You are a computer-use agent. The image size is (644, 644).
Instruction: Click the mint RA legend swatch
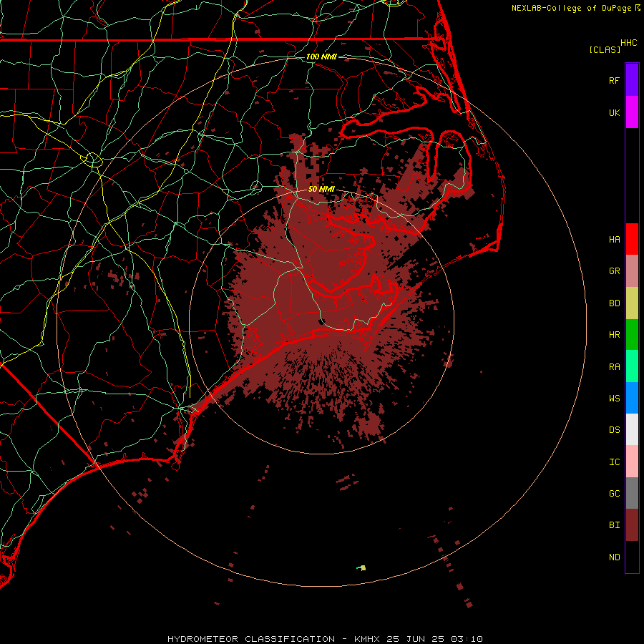pyautogui.click(x=632, y=366)
